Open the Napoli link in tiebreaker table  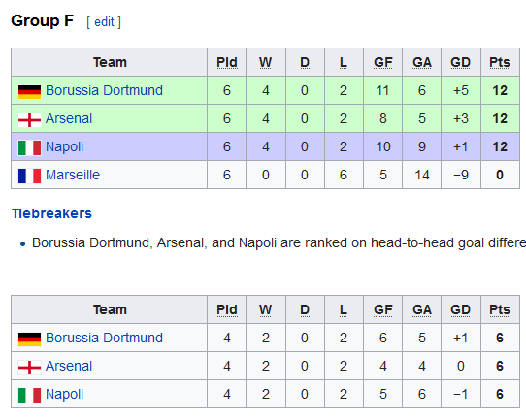click(64, 394)
